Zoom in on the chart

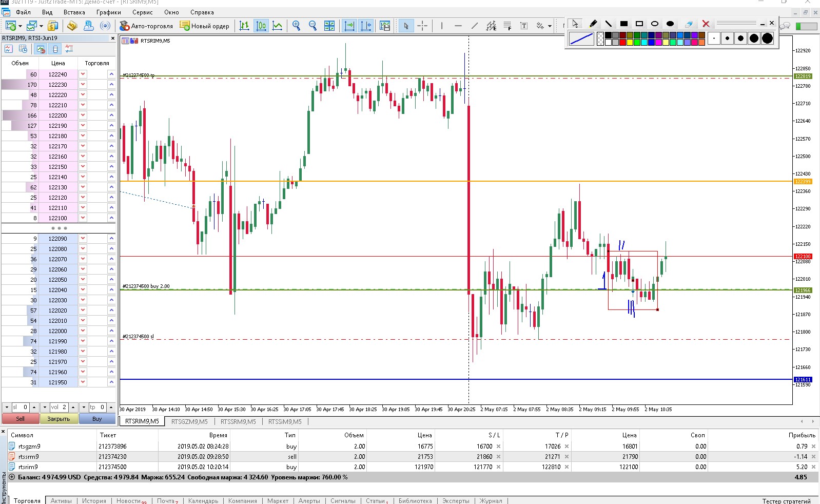296,26
